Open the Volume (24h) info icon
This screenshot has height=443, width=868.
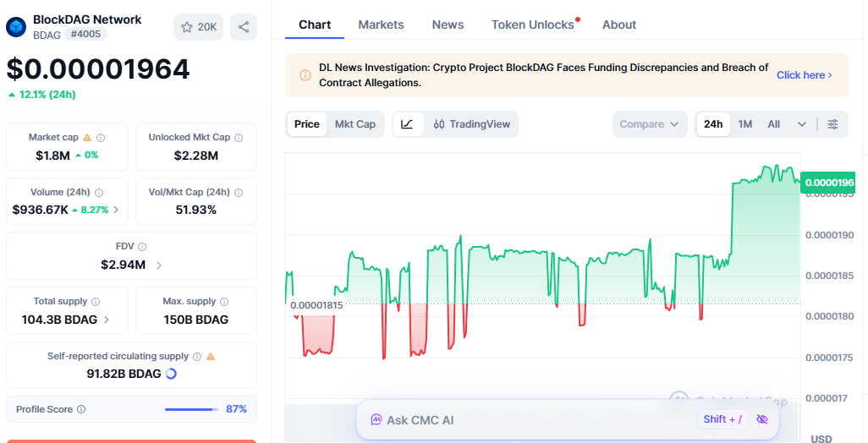coord(99,193)
